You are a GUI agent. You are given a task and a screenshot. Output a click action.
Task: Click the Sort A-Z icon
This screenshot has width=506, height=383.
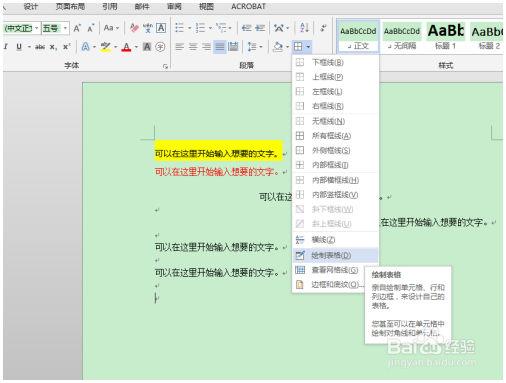click(304, 28)
